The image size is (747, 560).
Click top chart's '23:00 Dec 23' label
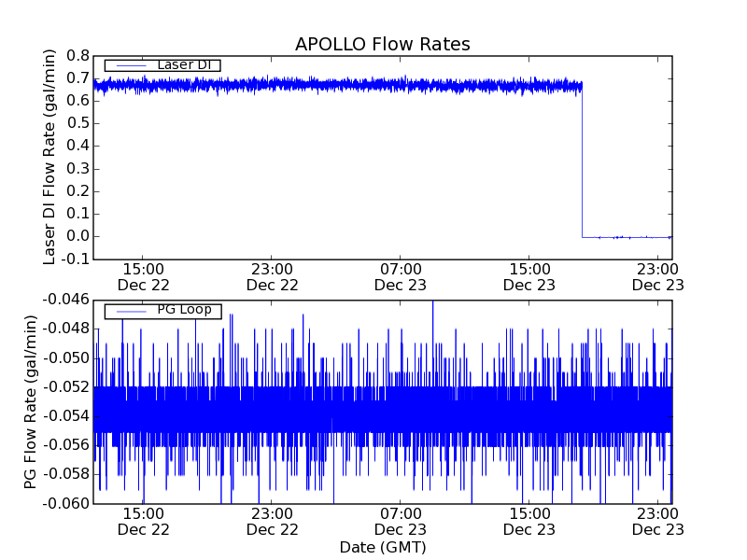coord(658,277)
